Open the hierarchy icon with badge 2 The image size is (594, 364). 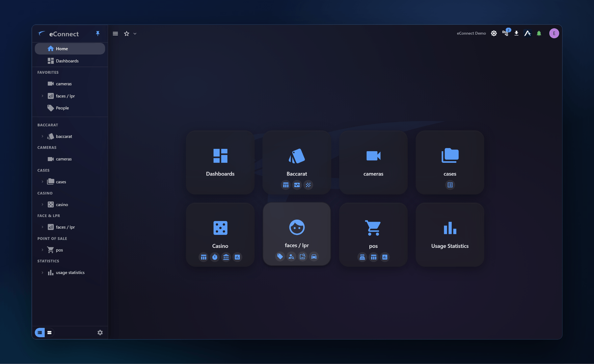click(x=506, y=33)
